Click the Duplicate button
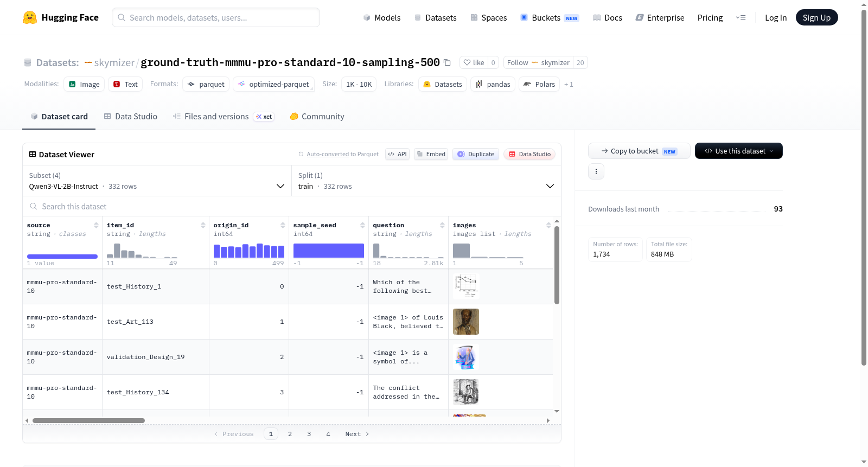The width and height of the screenshot is (868, 467). coord(476,154)
